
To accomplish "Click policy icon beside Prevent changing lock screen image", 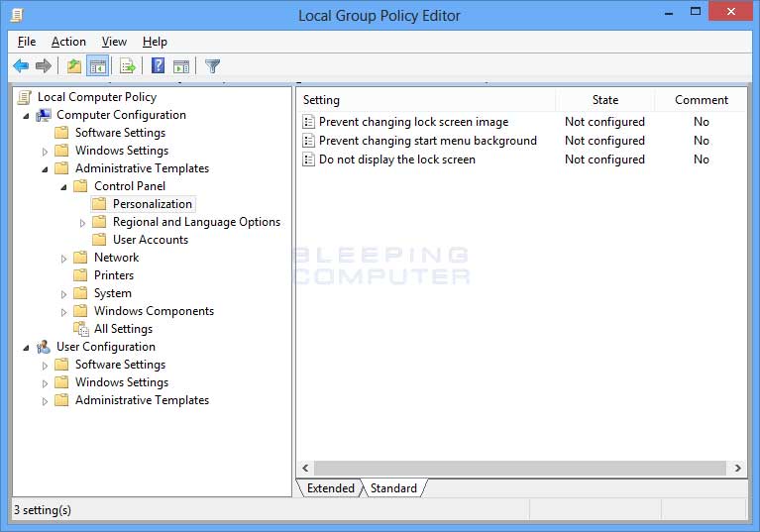I will click(308, 121).
